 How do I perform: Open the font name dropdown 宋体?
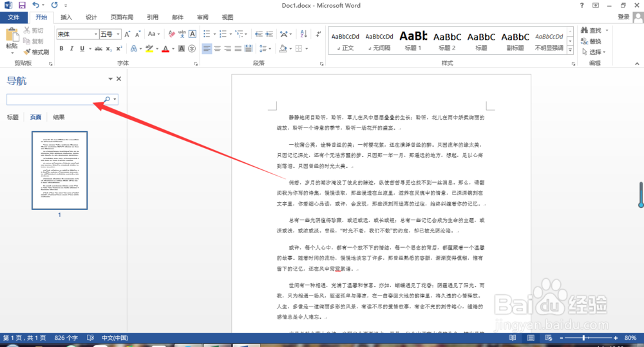(x=96, y=34)
